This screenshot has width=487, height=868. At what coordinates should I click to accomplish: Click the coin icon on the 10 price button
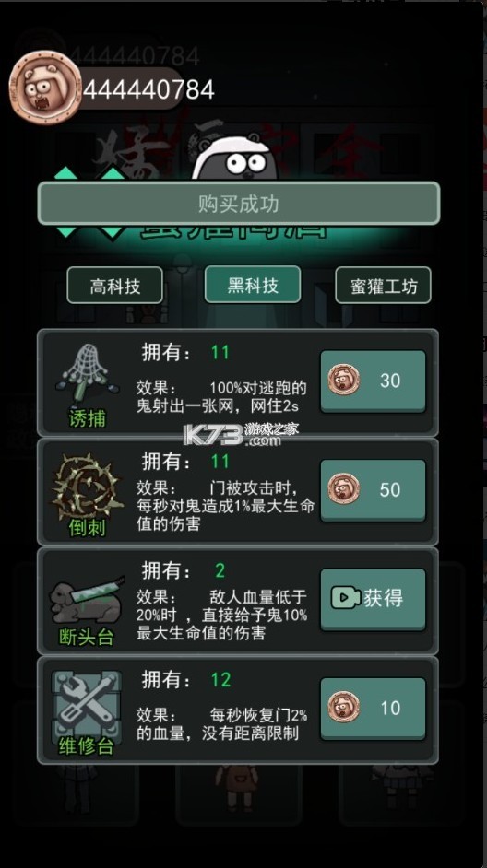click(x=343, y=707)
